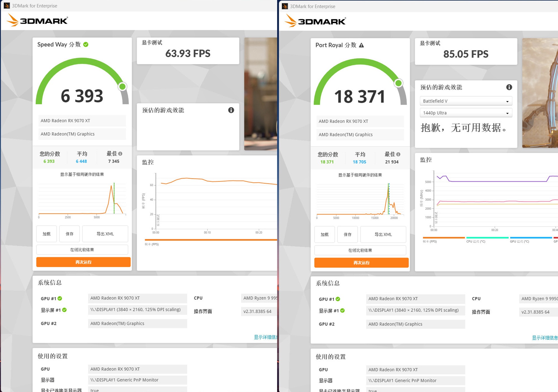Click Speed Way scene thumbnail image
Screen dimensions: 558x392
(260, 94)
